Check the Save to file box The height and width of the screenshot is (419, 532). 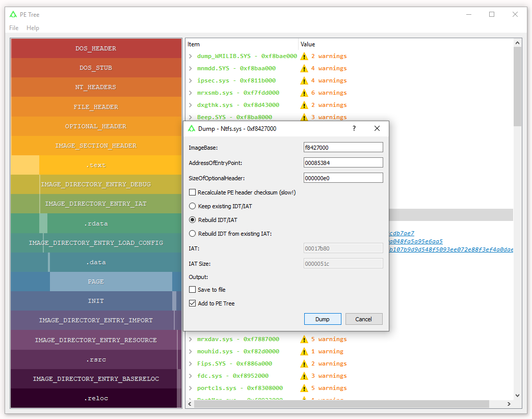point(193,290)
